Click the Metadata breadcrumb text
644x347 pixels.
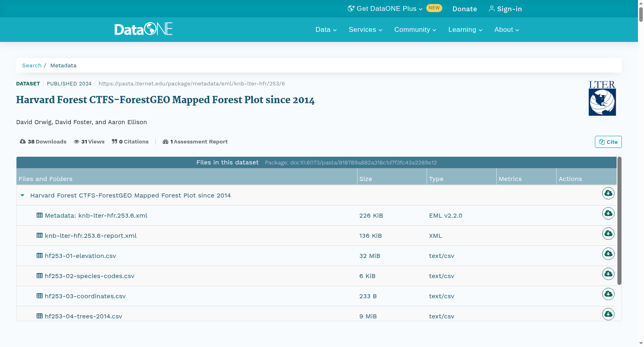pyautogui.click(x=63, y=65)
